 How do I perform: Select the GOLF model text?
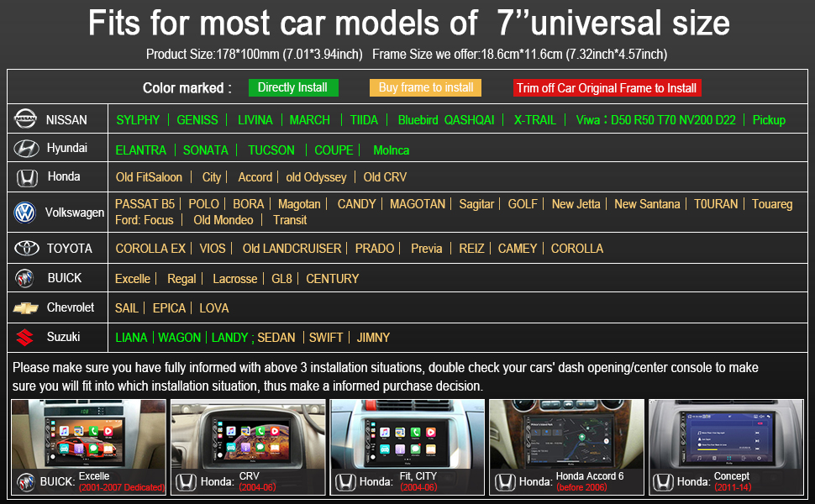(523, 204)
